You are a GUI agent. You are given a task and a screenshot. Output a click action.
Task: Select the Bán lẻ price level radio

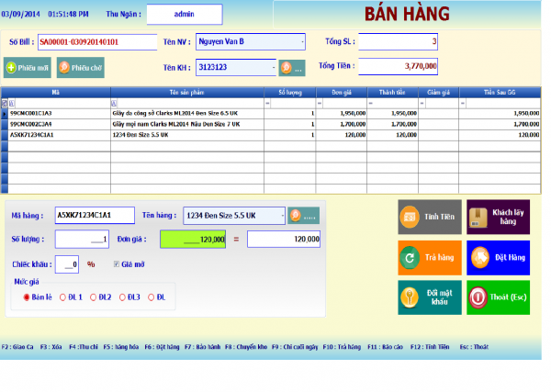pos(27,297)
